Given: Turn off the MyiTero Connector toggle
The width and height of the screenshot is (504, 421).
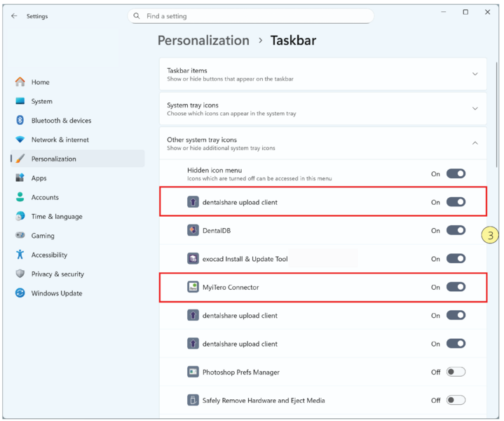Looking at the screenshot, I should pyautogui.click(x=456, y=287).
